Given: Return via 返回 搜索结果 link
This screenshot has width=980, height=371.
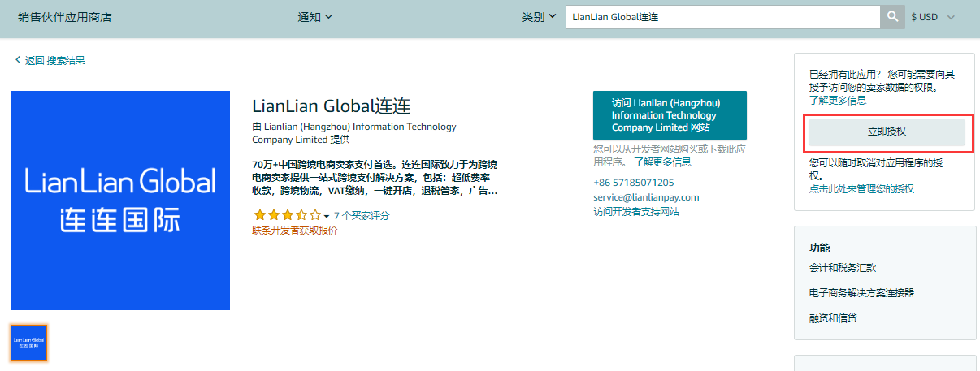Looking at the screenshot, I should [54, 60].
